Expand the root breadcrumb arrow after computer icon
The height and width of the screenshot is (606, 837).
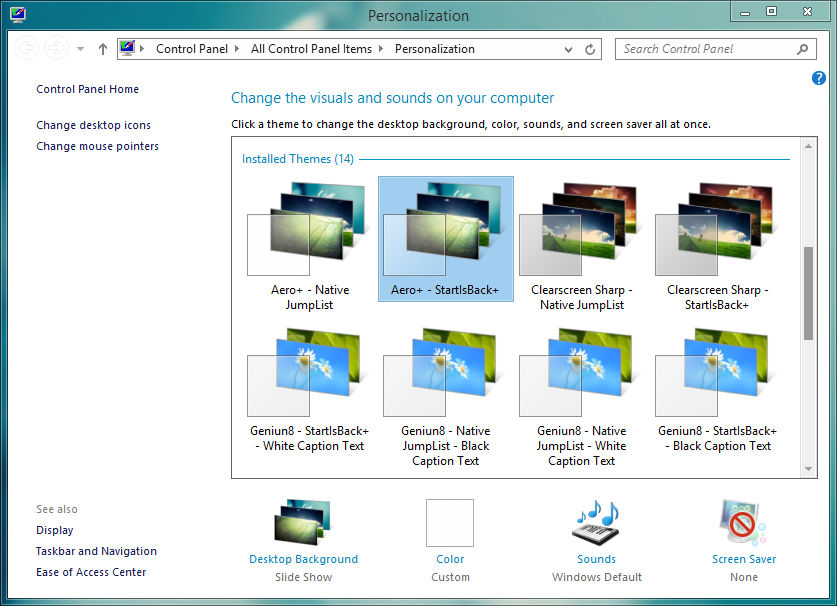(142, 49)
